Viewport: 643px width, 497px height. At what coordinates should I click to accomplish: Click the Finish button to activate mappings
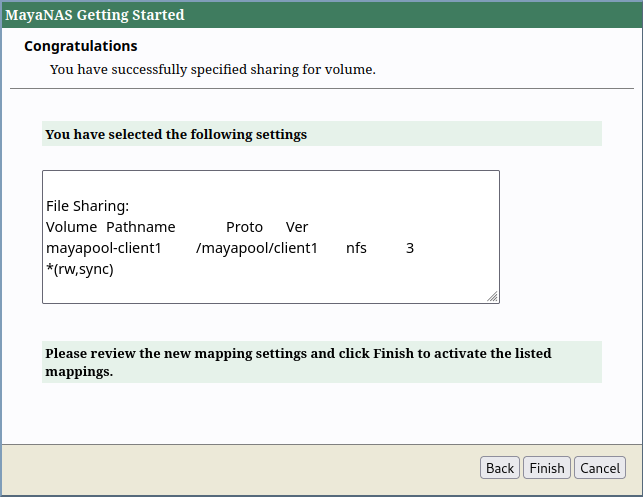(x=547, y=468)
